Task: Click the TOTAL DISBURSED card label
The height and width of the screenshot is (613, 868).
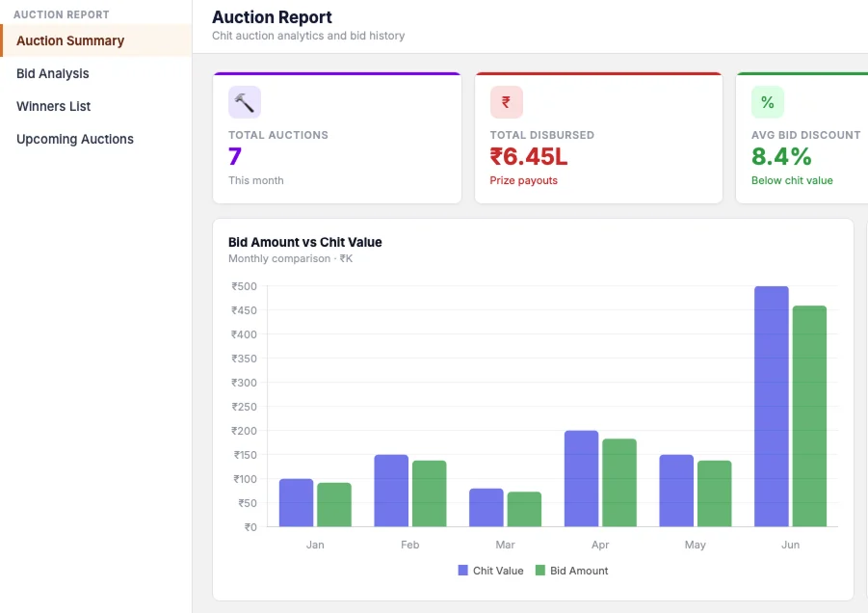Action: [x=542, y=135]
